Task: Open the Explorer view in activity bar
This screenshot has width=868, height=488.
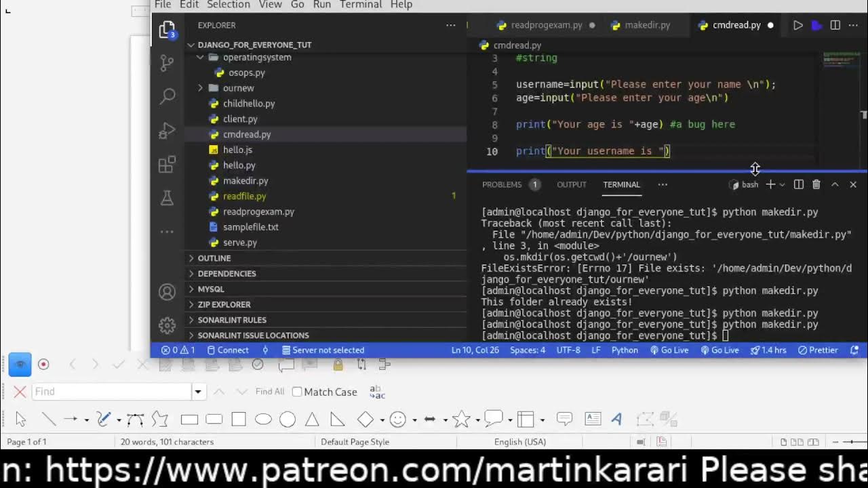Action: coord(167,30)
